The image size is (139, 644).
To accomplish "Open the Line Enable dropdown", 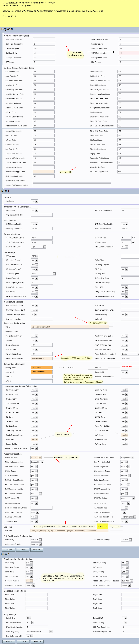I will tap(34, 201).
